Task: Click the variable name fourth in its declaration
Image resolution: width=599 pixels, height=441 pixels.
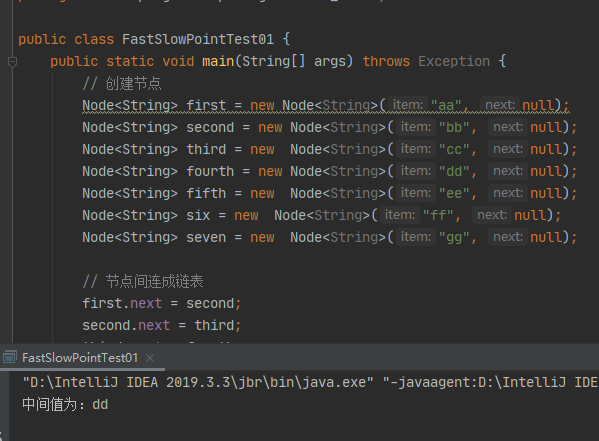Action: click(210, 172)
